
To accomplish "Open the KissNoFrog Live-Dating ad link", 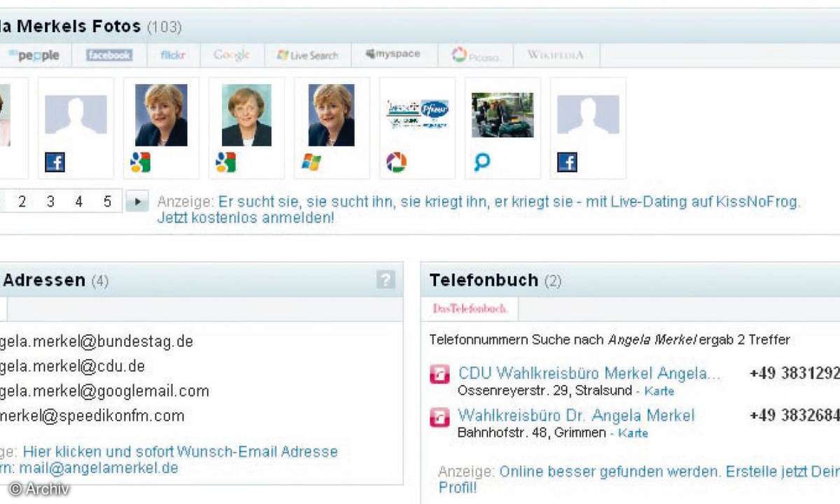I will click(x=509, y=202).
